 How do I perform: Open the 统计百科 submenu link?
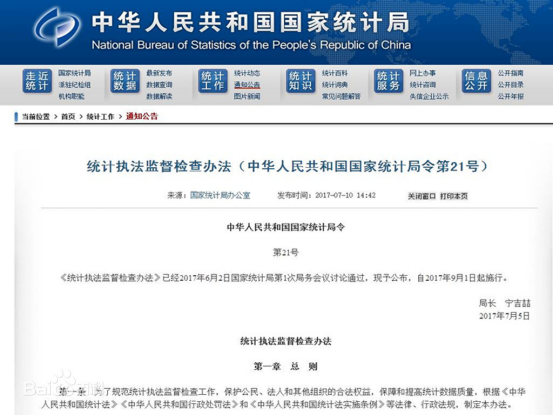pyautogui.click(x=335, y=73)
